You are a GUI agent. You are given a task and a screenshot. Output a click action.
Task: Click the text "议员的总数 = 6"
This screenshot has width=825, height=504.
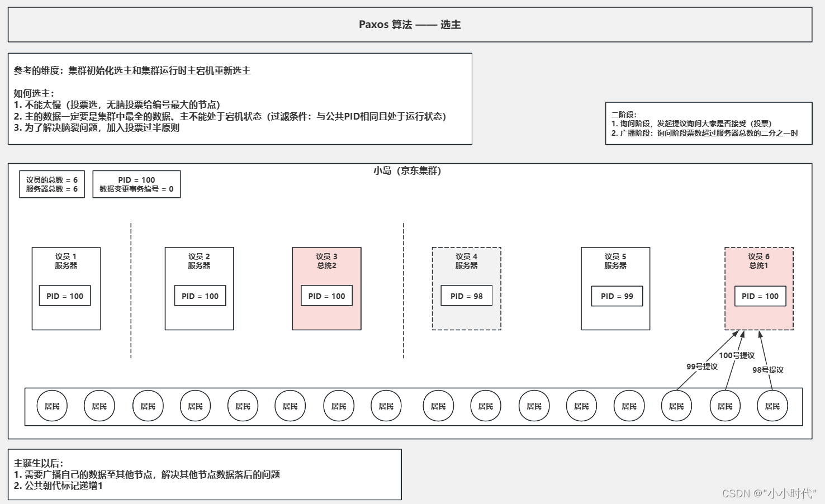tap(51, 180)
